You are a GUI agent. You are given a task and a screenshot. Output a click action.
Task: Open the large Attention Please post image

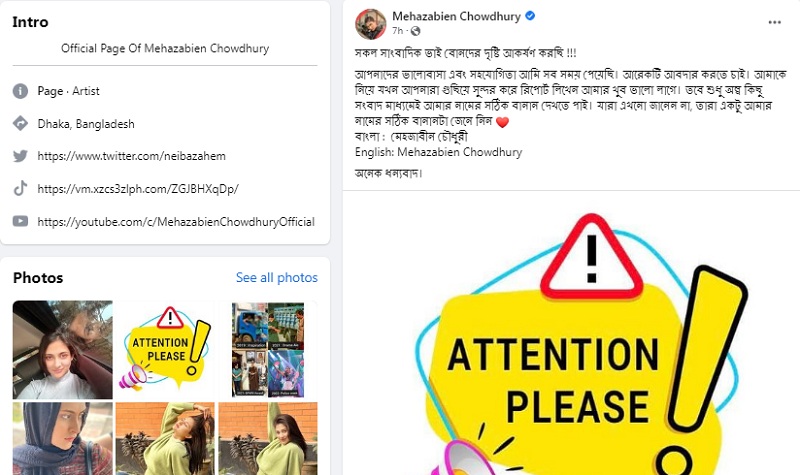coord(571,333)
